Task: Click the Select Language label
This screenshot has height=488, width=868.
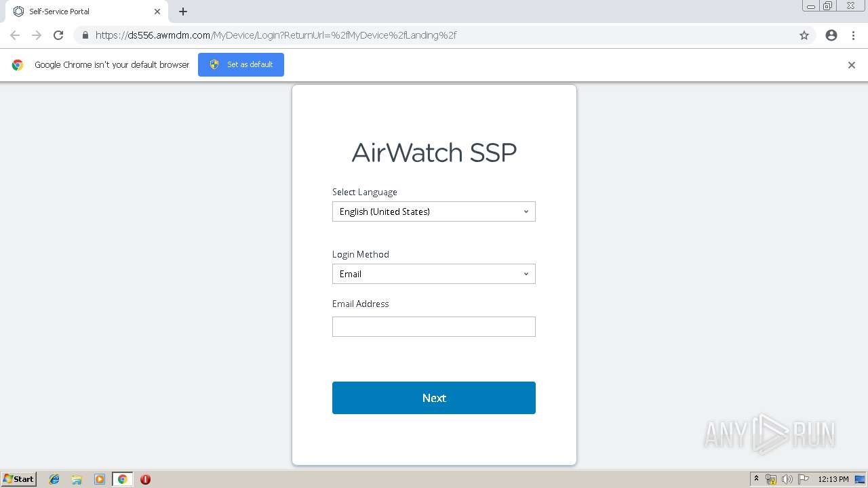Action: click(365, 192)
